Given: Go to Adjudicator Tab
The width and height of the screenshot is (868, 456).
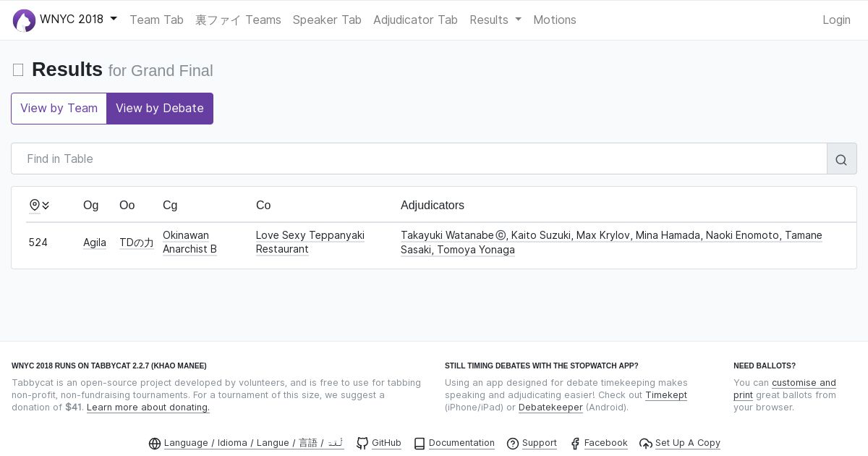Looking at the screenshot, I should 415,20.
